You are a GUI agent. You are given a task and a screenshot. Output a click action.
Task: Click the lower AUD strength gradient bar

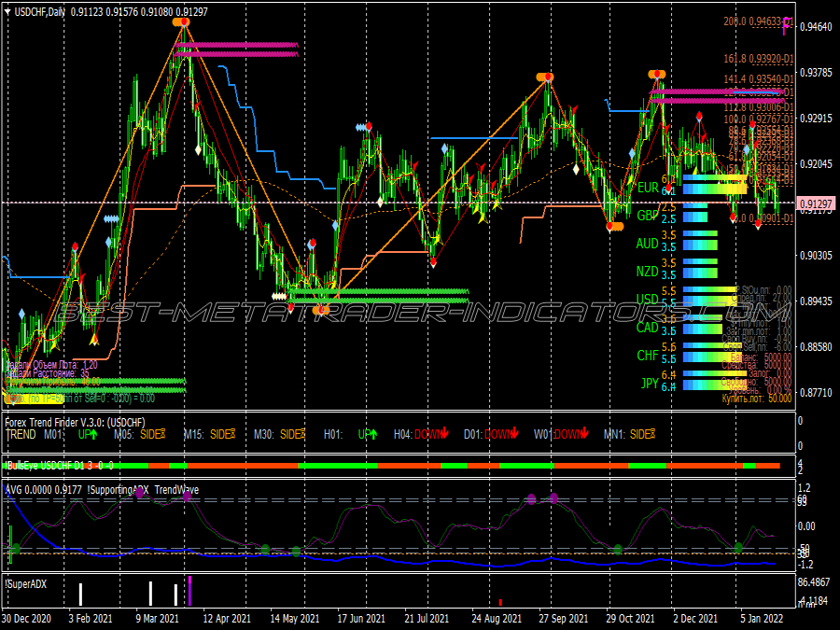pyautogui.click(x=700, y=245)
